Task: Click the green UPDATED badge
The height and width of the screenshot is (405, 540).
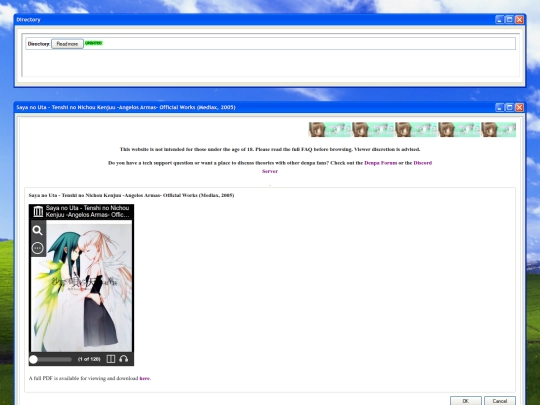Action: click(94, 43)
